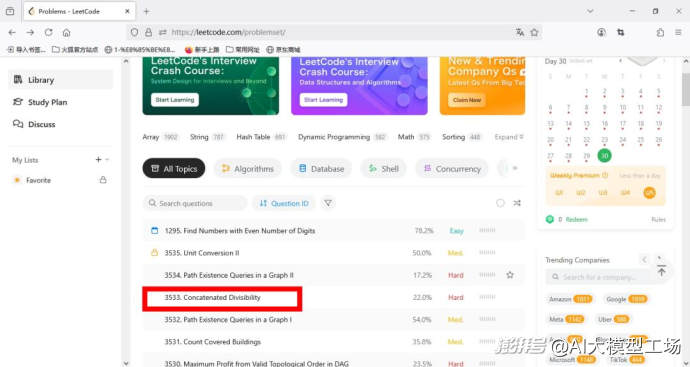
Task: Search for a company field
Action: tap(598, 277)
